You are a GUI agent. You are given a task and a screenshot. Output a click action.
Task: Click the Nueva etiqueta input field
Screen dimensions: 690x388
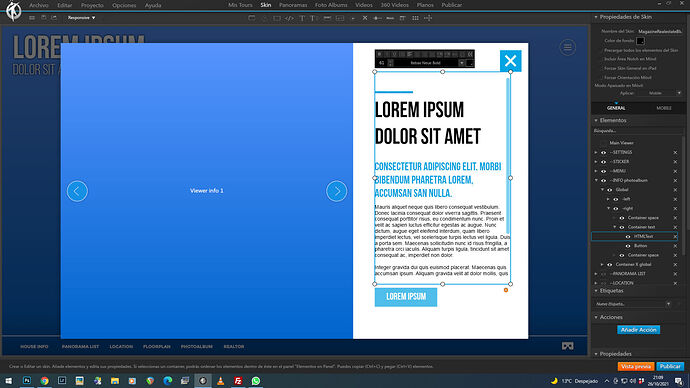coord(629,304)
